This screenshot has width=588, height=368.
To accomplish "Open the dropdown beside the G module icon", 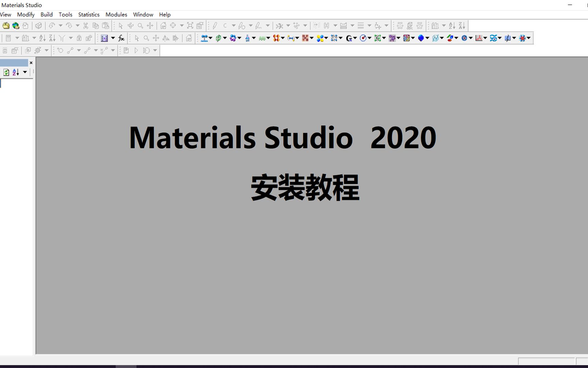I will [355, 38].
